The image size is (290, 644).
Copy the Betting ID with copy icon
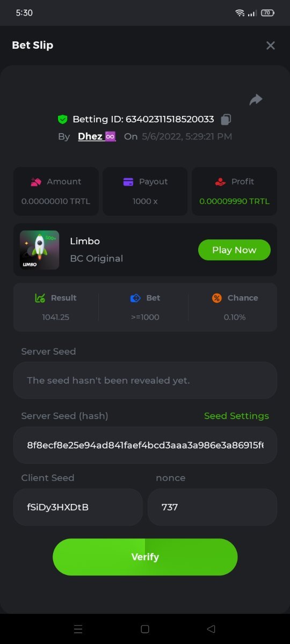pos(226,119)
